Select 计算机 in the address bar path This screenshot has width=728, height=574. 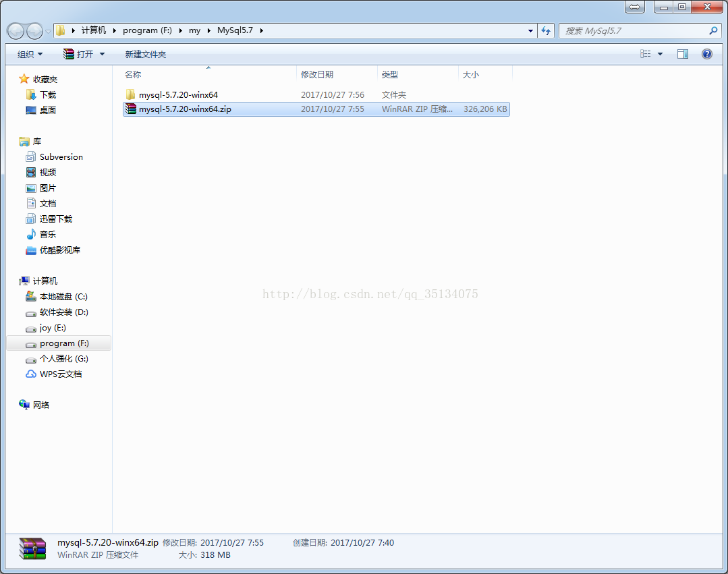point(94,30)
